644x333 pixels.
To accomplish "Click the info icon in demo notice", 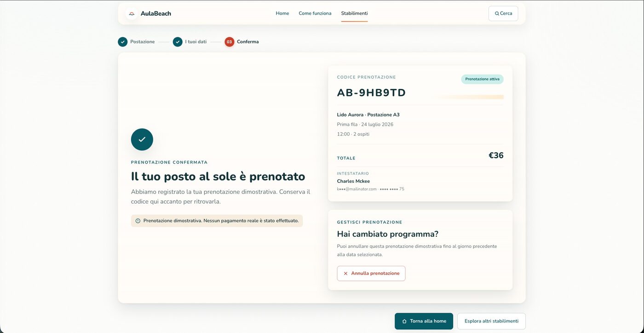I will point(138,221).
